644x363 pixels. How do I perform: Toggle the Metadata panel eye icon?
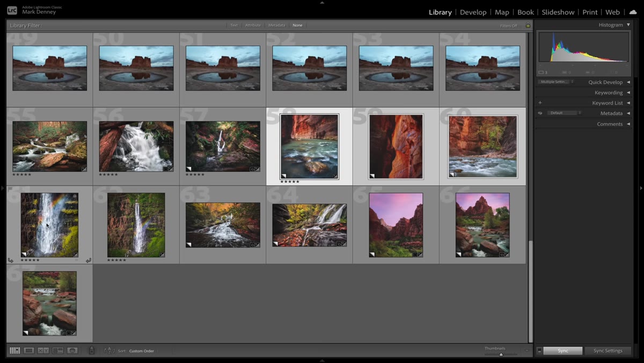pyautogui.click(x=540, y=113)
